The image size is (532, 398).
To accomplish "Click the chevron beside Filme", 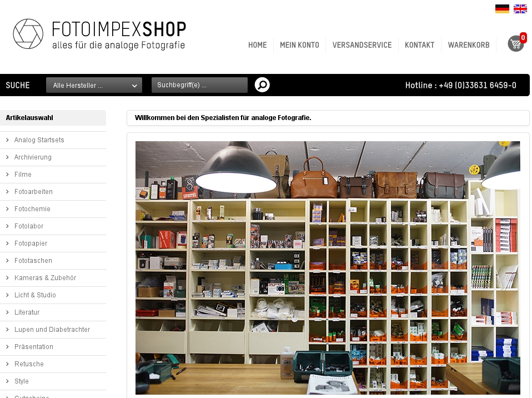I will [x=7, y=174].
